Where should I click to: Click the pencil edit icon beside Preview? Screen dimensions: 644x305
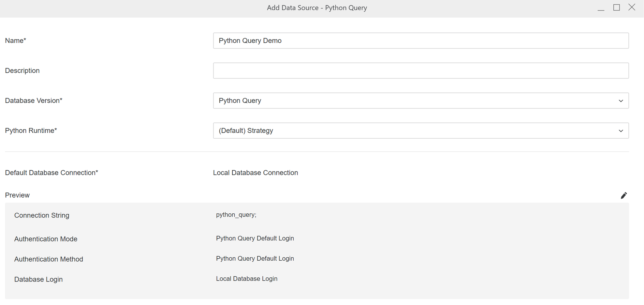[624, 195]
